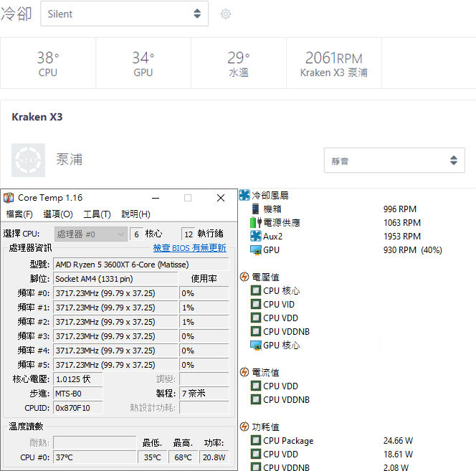Click the Socket AM4 (1331 pin) field
This screenshot has width=476, height=471.
click(x=115, y=279)
